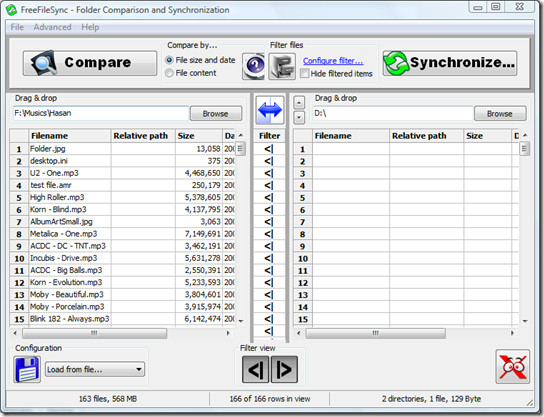
Task: Click FreeFileSync title bar app icon
Action: pos(11,10)
